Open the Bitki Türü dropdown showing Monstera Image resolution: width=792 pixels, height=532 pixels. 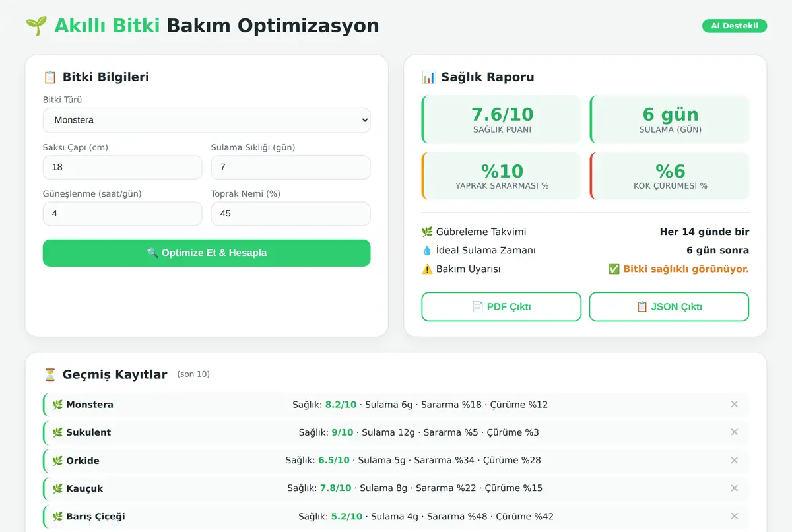click(x=207, y=120)
